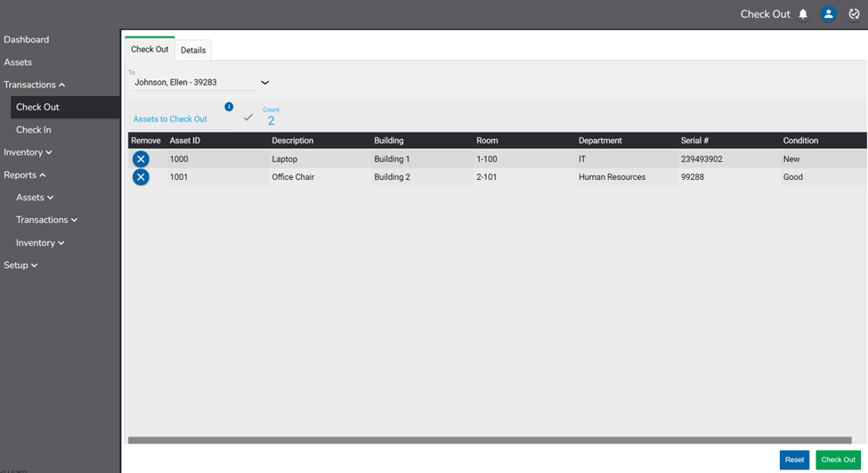Click the green Check Out button
The image size is (868, 473).
point(838,460)
